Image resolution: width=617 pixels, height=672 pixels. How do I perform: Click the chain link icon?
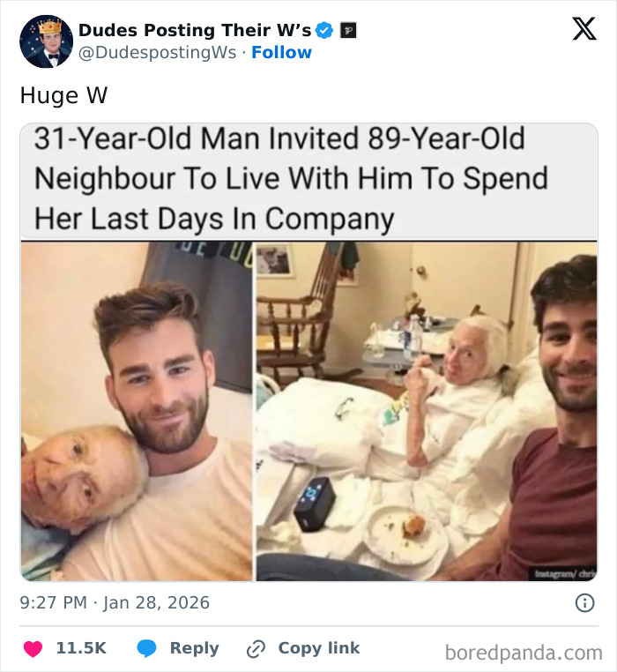[256, 649]
